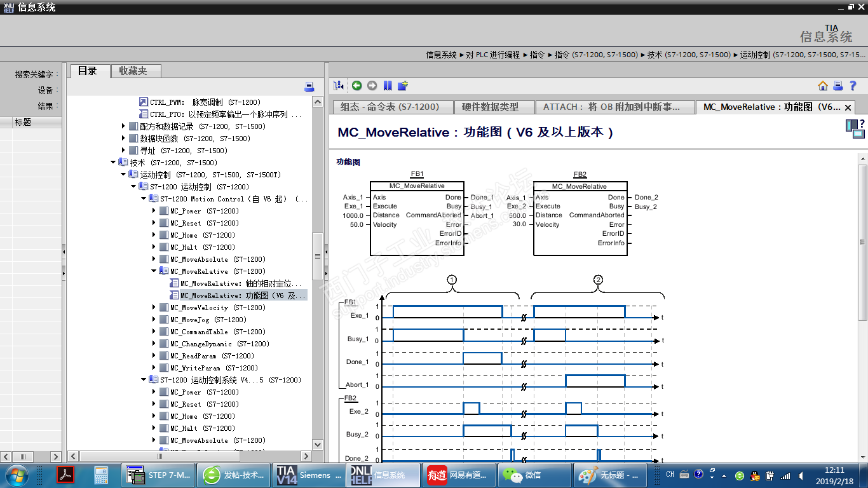Image resolution: width=868 pixels, height=488 pixels.
Task: Go forward with the gray right arrow
Action: (x=372, y=86)
